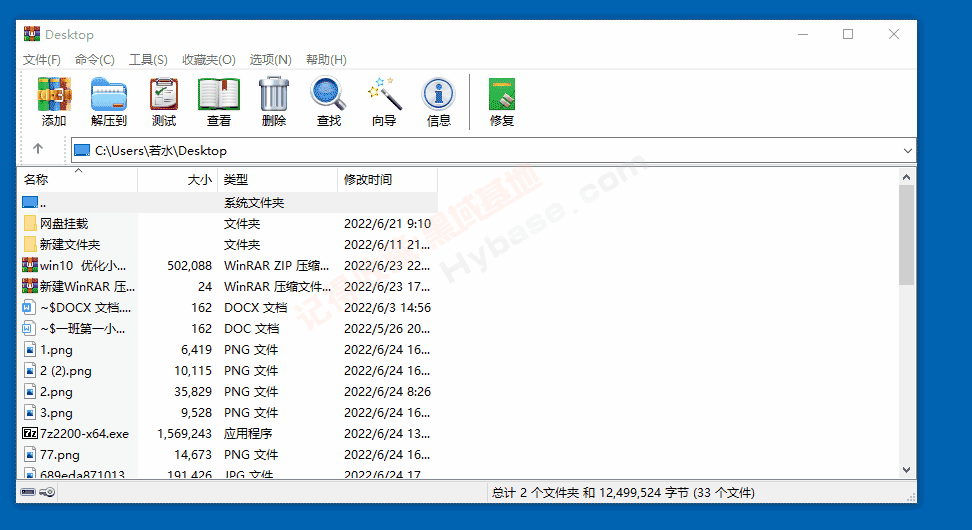Minimize the WinRAR Desktop window

(803, 34)
